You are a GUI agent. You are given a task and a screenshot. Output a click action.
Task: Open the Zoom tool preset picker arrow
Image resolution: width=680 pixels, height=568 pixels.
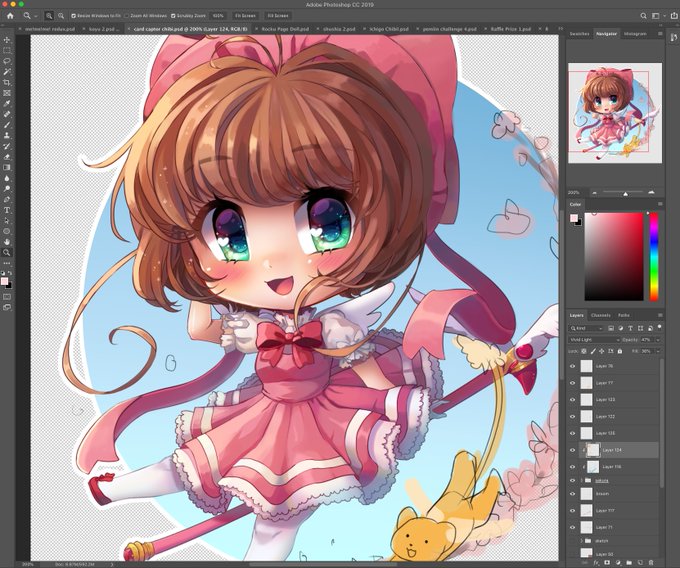coord(36,16)
